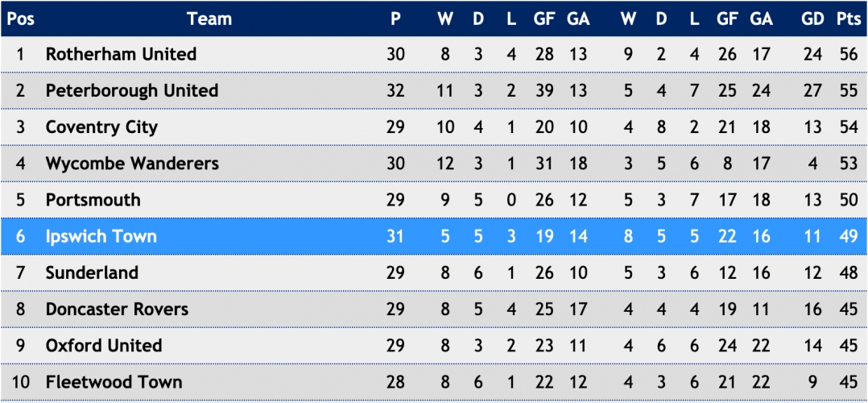868x403 pixels.
Task: Click the Doncaster Rovers team name
Action: coord(117,310)
